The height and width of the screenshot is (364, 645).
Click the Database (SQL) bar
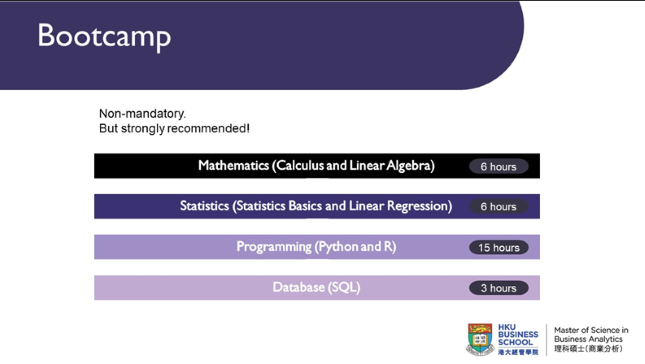(x=317, y=287)
